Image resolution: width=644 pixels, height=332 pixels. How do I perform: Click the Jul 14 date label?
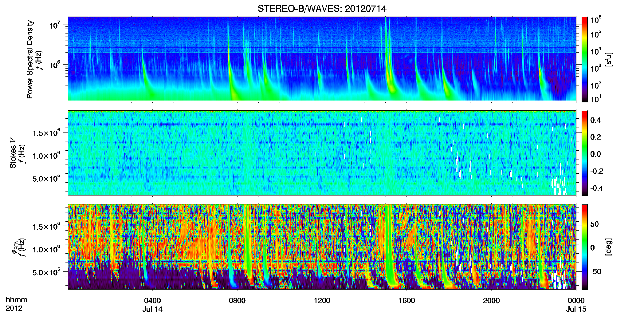pyautogui.click(x=152, y=309)
